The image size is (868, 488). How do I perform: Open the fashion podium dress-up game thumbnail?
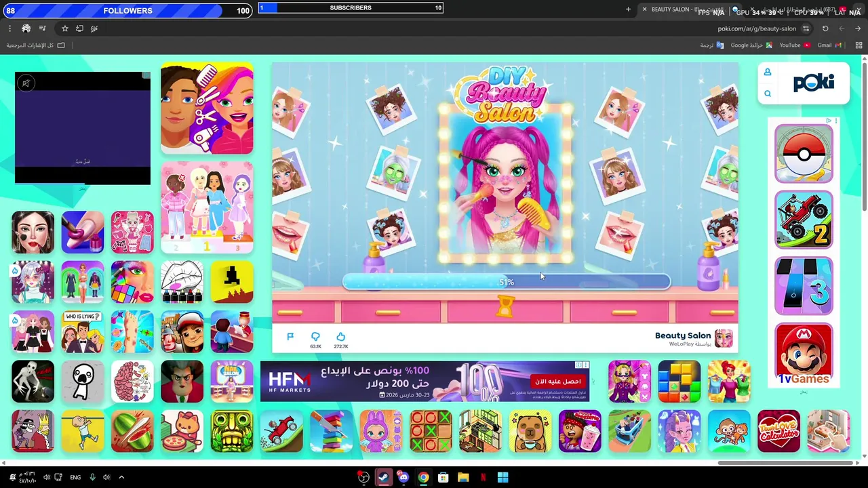tap(207, 207)
